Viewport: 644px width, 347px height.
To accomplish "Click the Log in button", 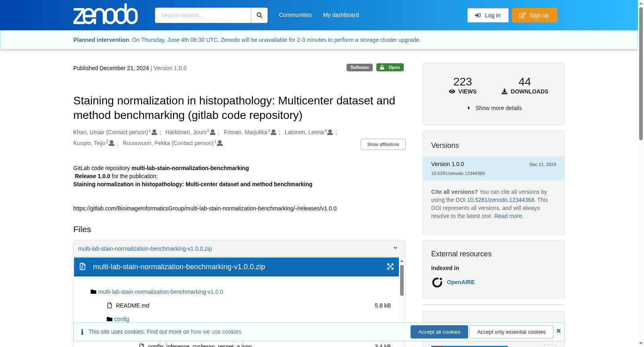I will coord(488,15).
